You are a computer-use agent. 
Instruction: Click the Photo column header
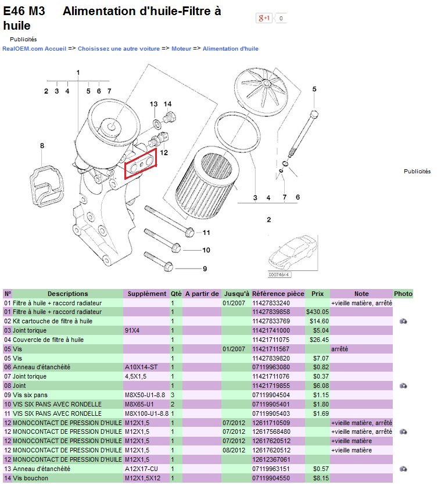click(403, 294)
